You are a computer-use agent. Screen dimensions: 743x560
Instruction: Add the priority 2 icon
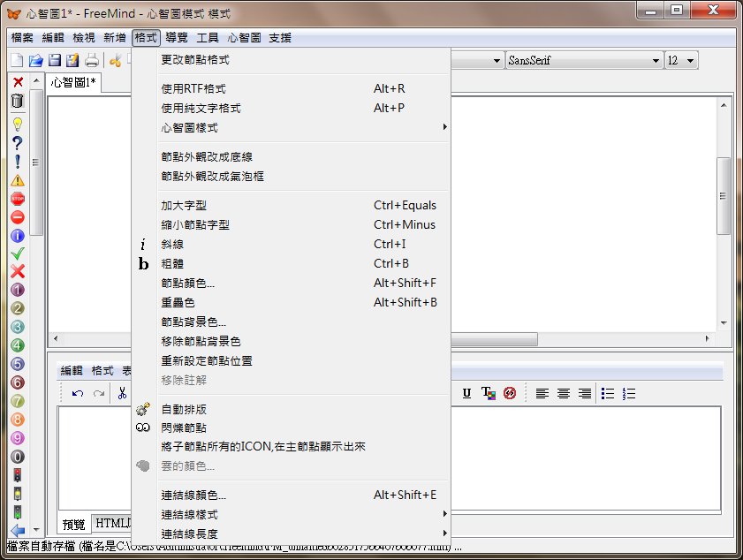(18, 308)
